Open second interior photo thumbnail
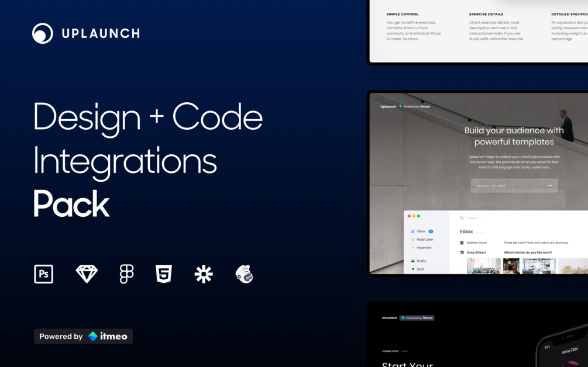 (511, 266)
